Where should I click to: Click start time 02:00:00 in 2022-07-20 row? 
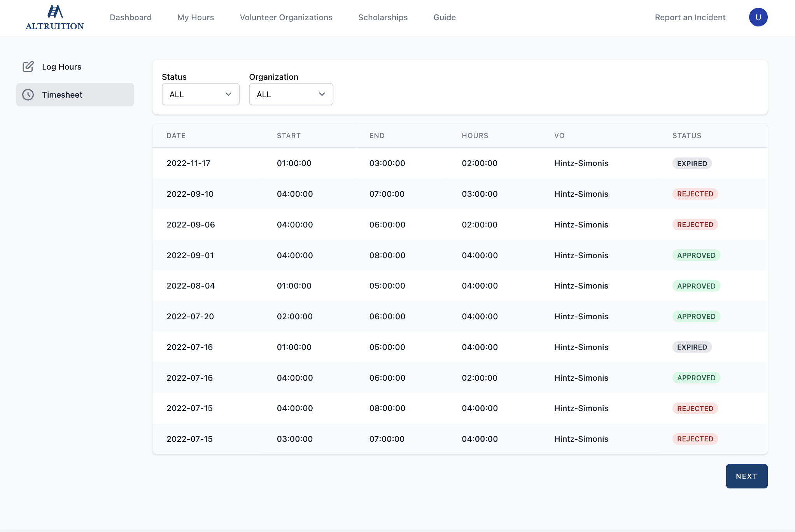[x=295, y=317]
